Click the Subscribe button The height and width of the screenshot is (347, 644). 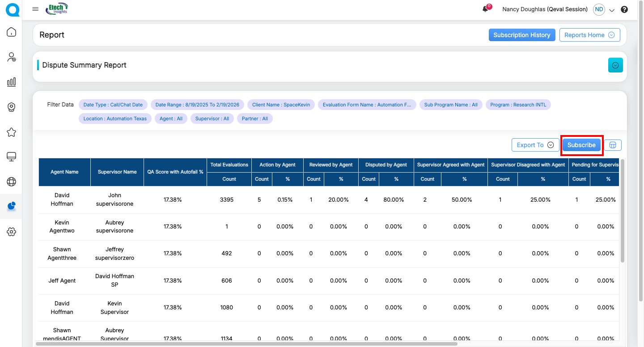coord(581,145)
